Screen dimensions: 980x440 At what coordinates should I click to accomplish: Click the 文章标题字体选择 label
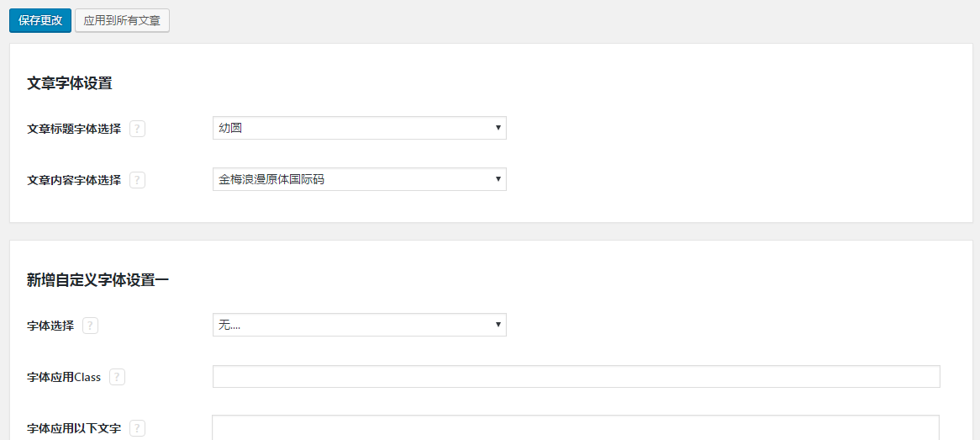74,129
